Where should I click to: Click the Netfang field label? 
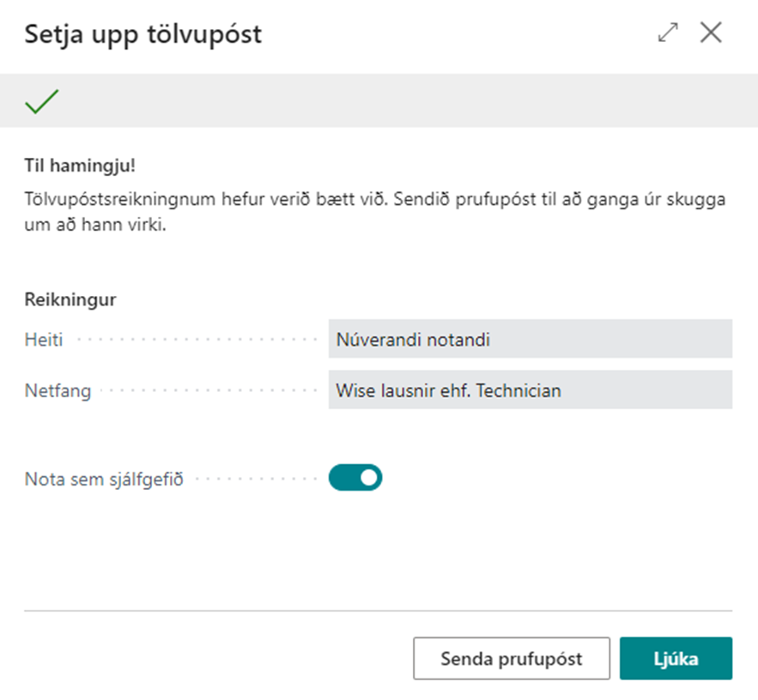point(58,391)
